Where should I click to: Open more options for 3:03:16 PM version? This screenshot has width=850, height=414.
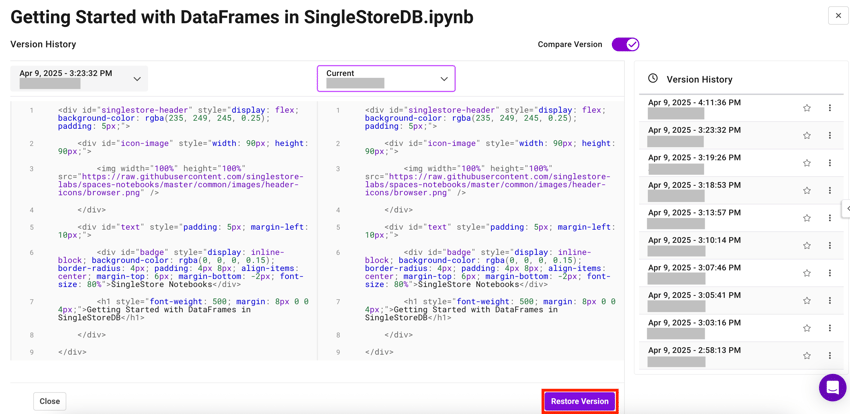coord(829,328)
